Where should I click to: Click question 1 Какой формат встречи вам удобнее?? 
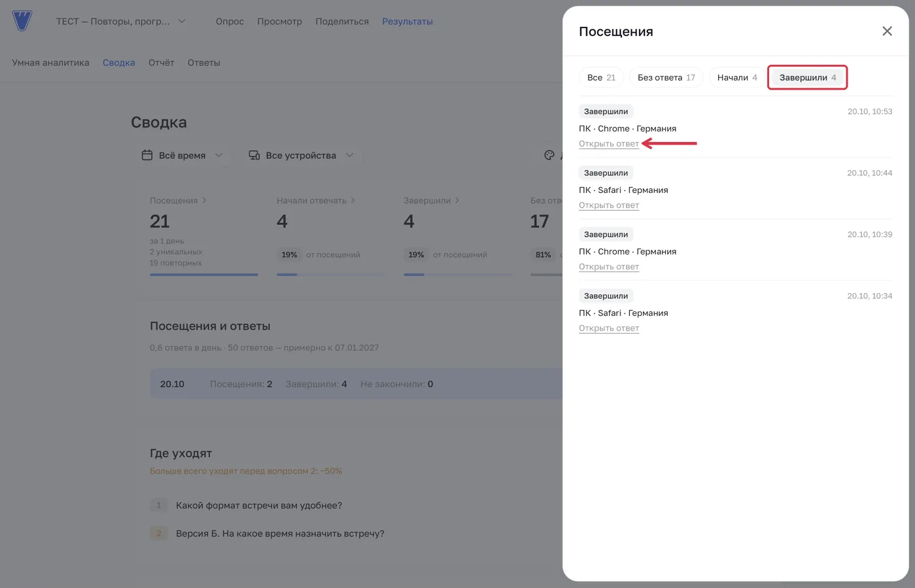[259, 506]
